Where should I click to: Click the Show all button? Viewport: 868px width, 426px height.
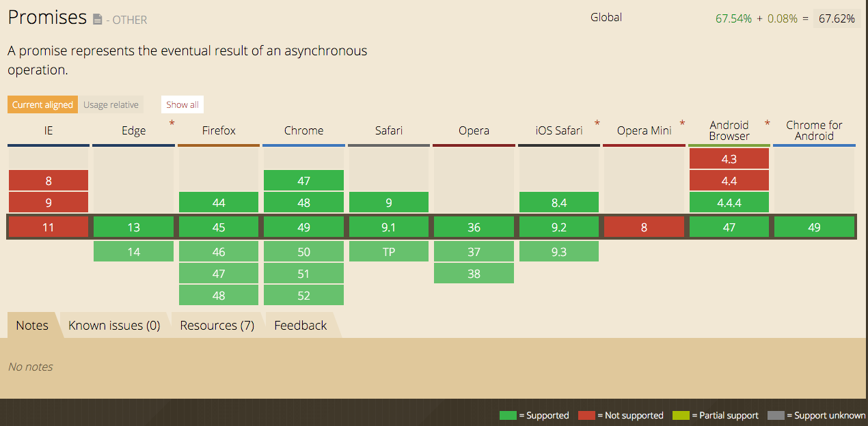pyautogui.click(x=182, y=104)
